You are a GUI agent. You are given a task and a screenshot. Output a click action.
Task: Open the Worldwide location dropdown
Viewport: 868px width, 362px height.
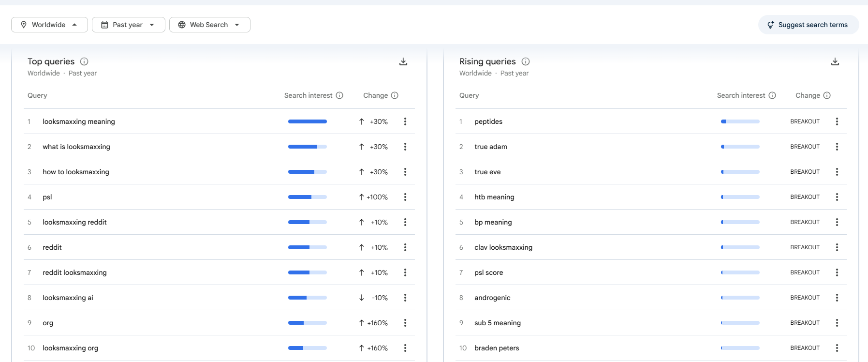pos(49,25)
